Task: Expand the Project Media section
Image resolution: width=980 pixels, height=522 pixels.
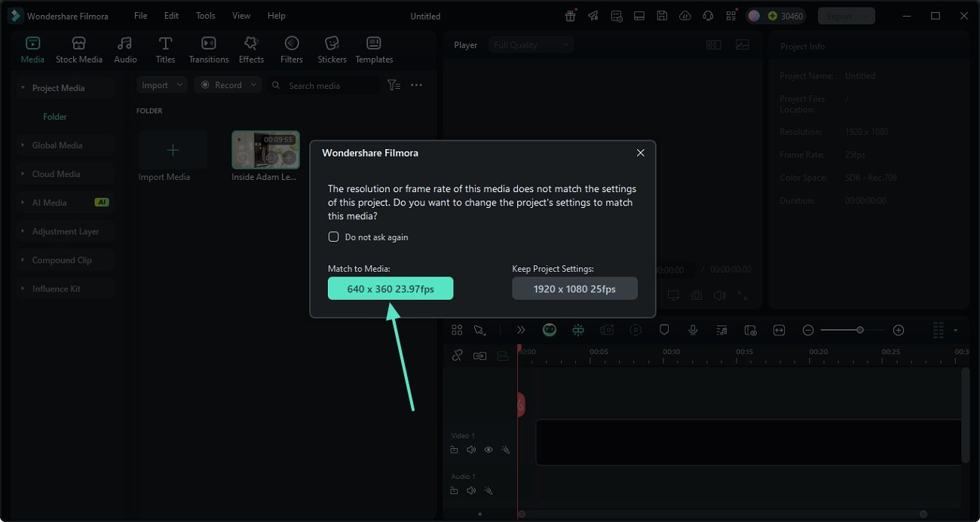Action: tap(66, 88)
